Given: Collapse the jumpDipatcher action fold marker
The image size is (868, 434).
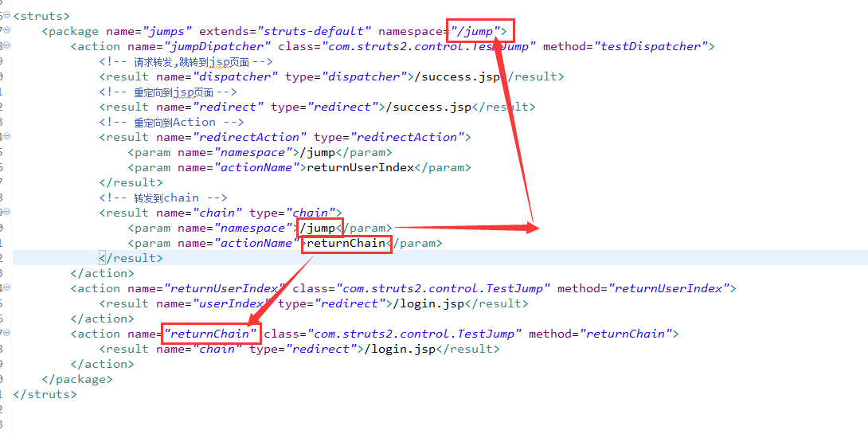Looking at the screenshot, I should tap(6, 45).
